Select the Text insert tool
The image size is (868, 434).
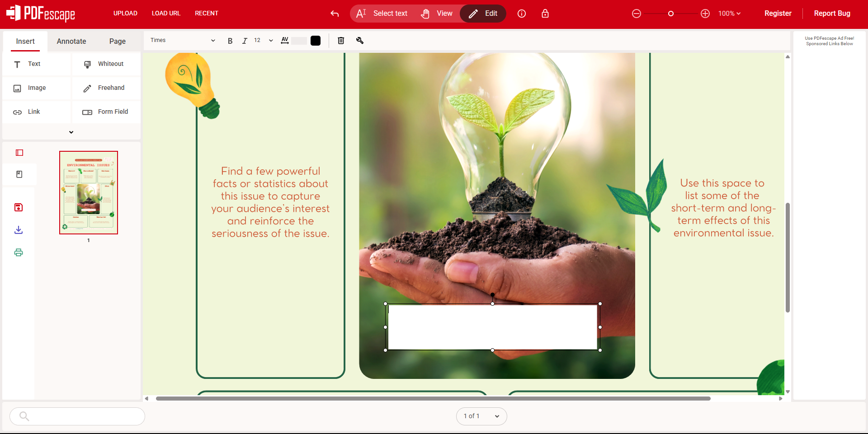point(37,64)
